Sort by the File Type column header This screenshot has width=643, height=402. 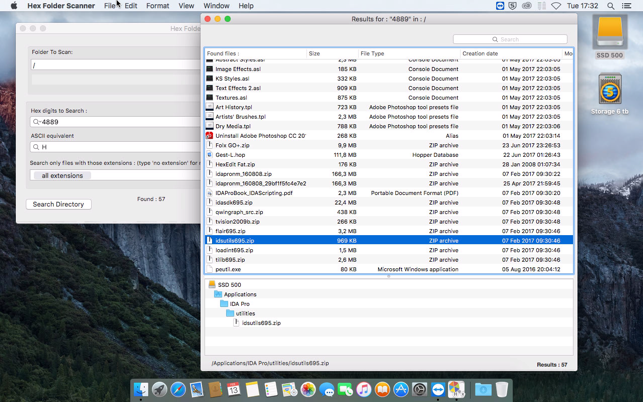[409, 54]
